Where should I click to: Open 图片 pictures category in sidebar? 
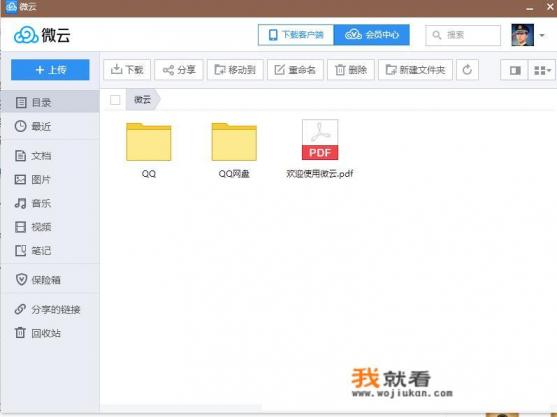pos(50,179)
